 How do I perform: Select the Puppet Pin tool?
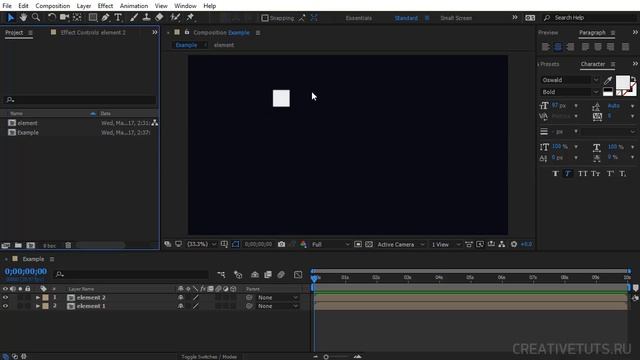(190, 18)
